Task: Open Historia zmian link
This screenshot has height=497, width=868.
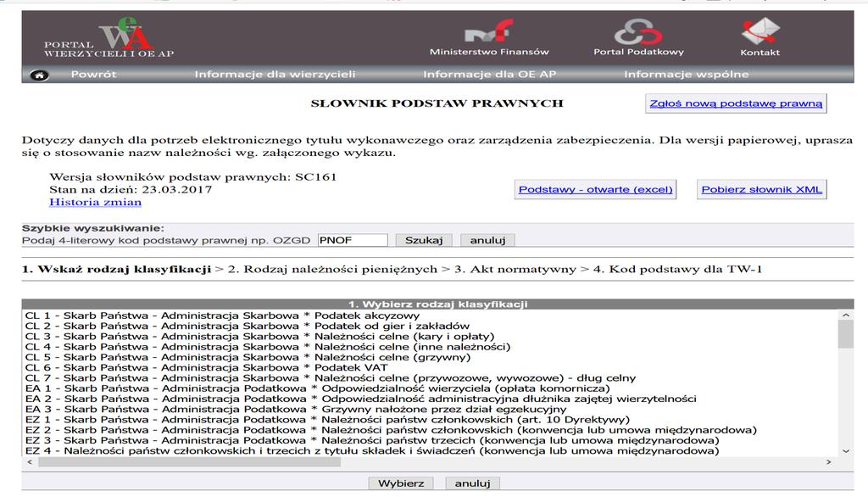Action: (x=95, y=202)
